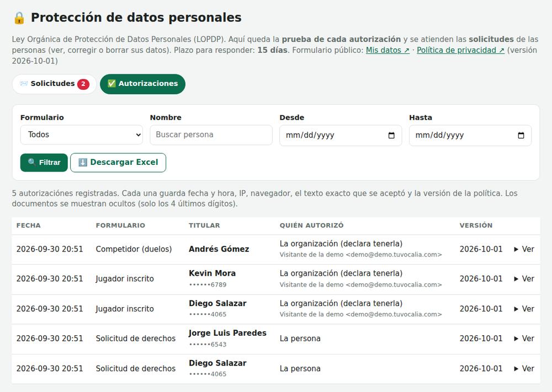Click the name Andrés Gómez
Image resolution: width=552 pixels, height=392 pixels.
[219, 249]
